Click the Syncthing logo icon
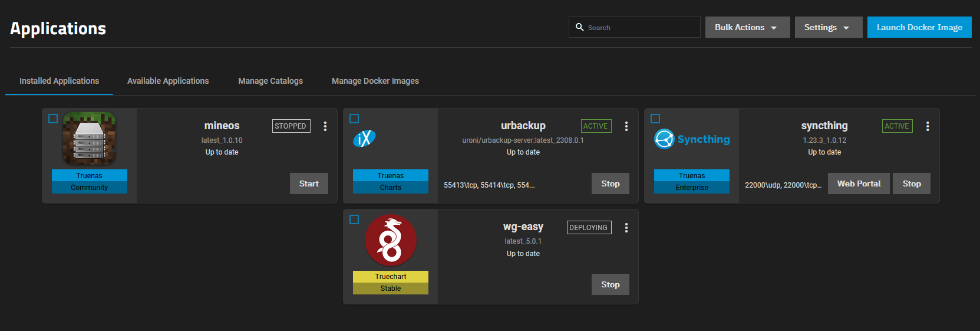The height and width of the screenshot is (331, 980). 692,139
